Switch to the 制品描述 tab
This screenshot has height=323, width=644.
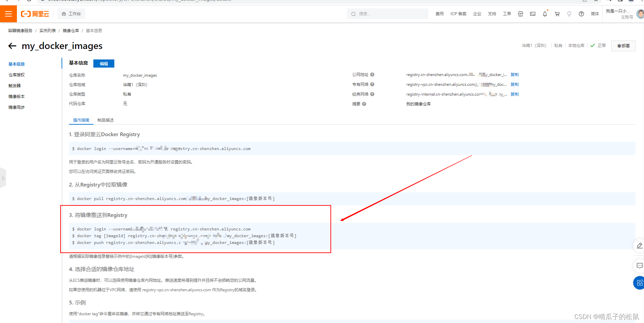106,120
